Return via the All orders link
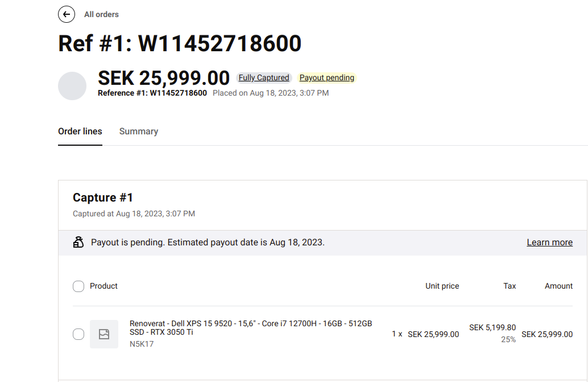 pyautogui.click(x=101, y=14)
